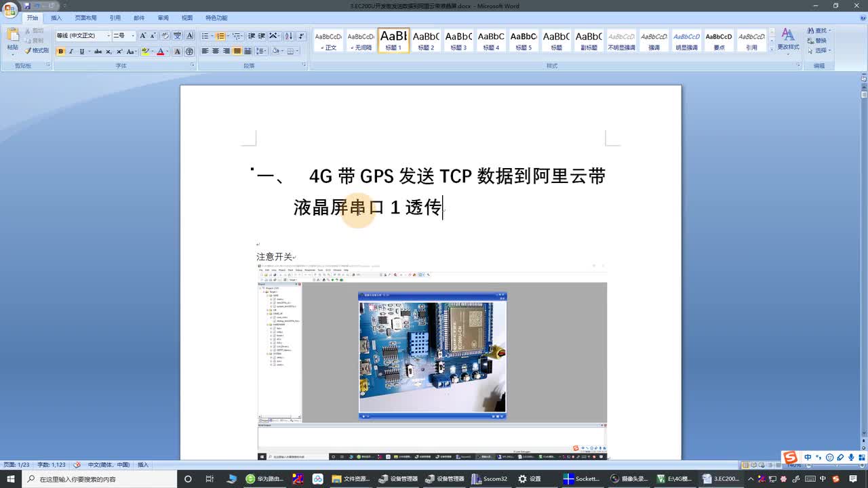
Task: Click the Bullets list icon
Action: [x=206, y=36]
